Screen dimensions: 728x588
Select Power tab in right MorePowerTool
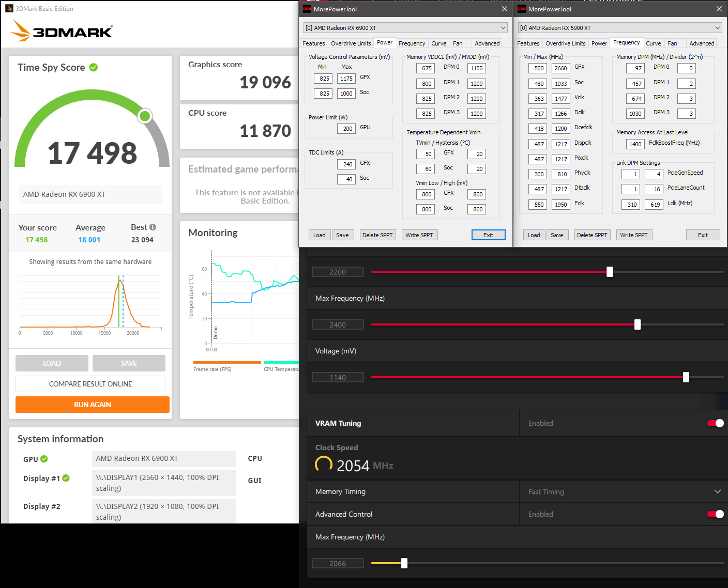coord(599,43)
